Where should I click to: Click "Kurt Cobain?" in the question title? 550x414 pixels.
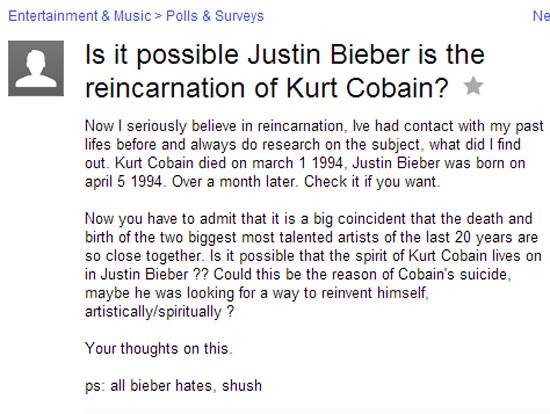[x=368, y=88]
